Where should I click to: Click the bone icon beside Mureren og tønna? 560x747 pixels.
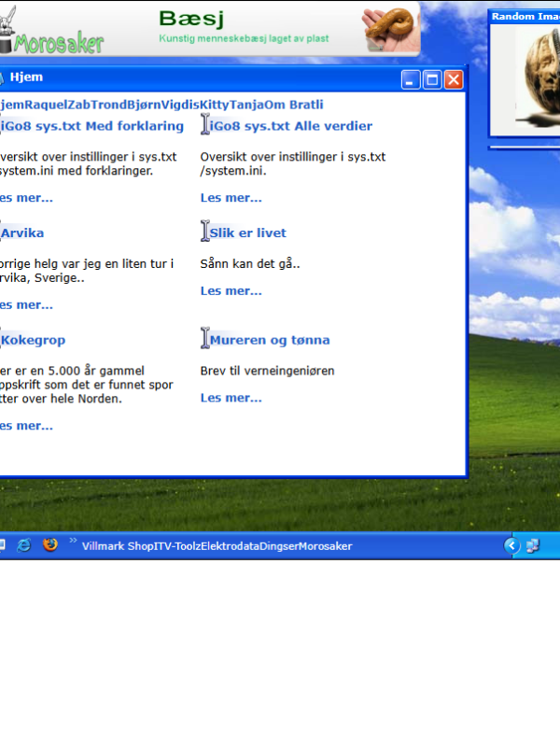click(205, 338)
